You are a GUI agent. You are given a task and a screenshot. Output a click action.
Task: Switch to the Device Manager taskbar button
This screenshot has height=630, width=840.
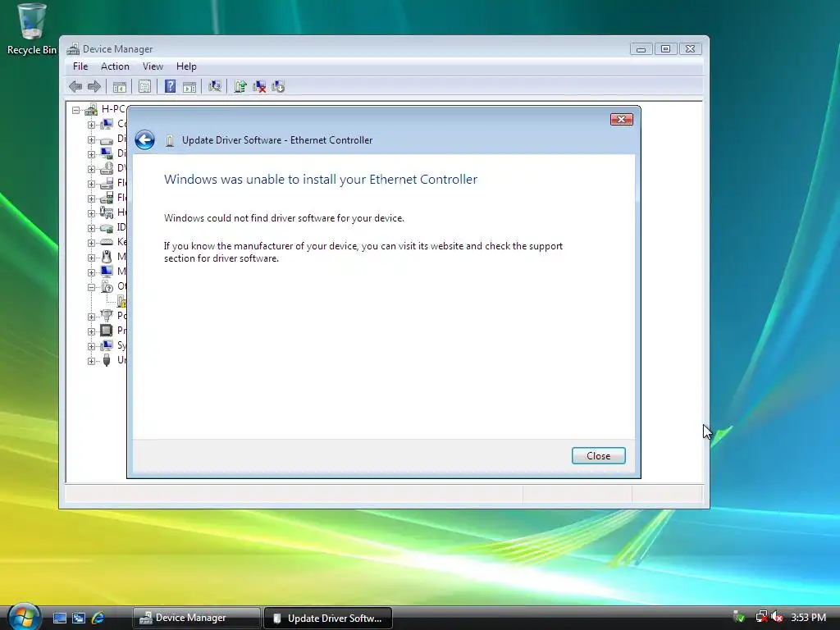click(x=196, y=618)
